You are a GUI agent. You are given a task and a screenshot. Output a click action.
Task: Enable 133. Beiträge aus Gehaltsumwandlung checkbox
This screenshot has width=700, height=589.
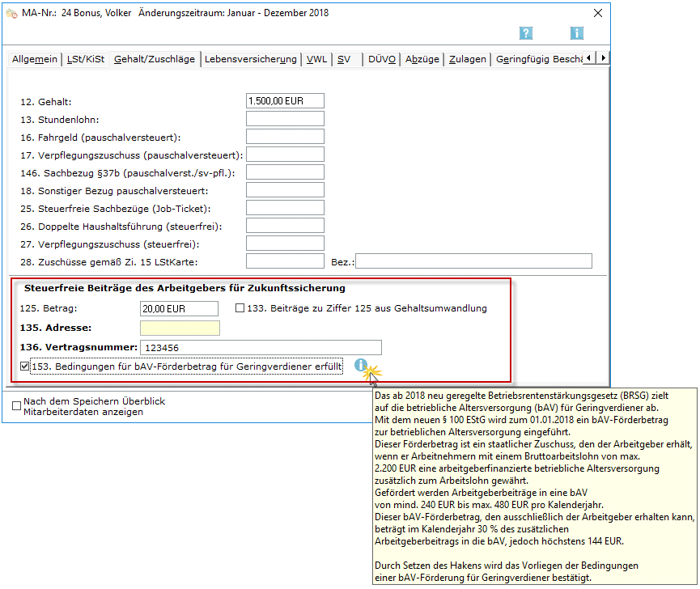coord(240,308)
